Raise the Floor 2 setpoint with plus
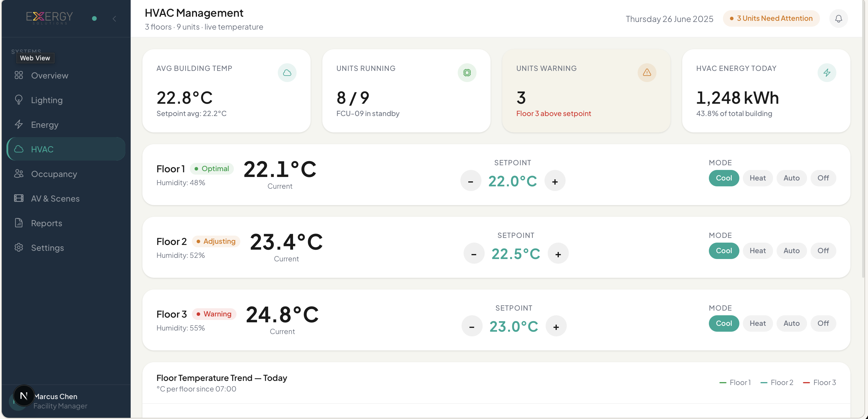This screenshot has width=868, height=419. click(x=558, y=253)
